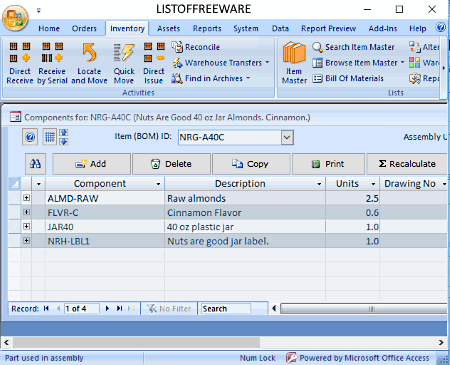Image resolution: width=450 pixels, height=365 pixels.
Task: Open the Direct Receive activity
Action: (x=20, y=63)
